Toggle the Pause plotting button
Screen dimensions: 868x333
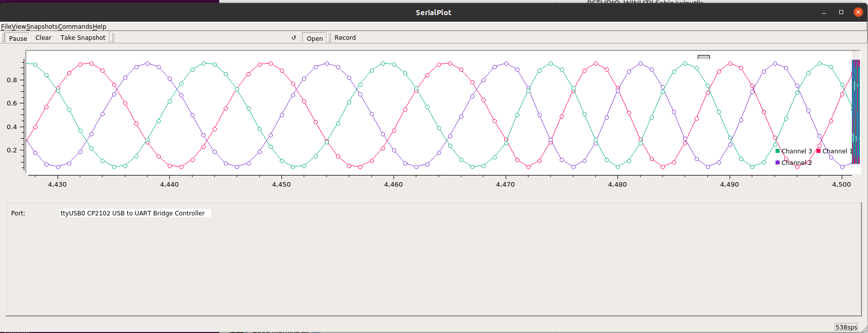coord(18,38)
